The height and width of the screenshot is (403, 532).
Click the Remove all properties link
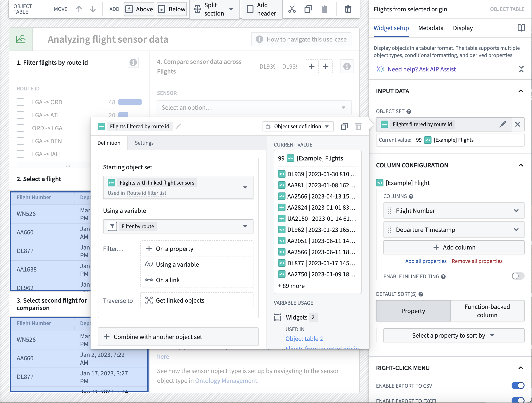click(x=477, y=261)
